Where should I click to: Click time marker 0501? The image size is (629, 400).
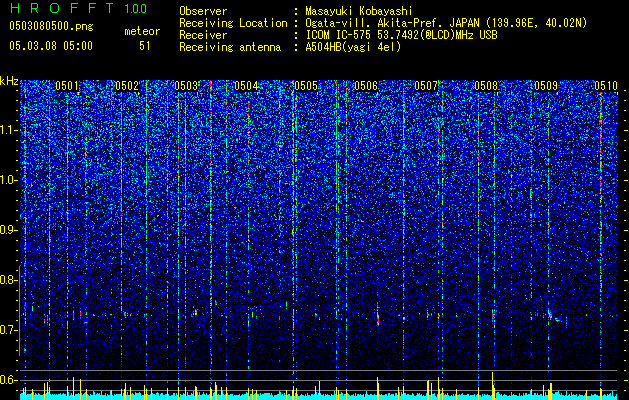(67, 86)
